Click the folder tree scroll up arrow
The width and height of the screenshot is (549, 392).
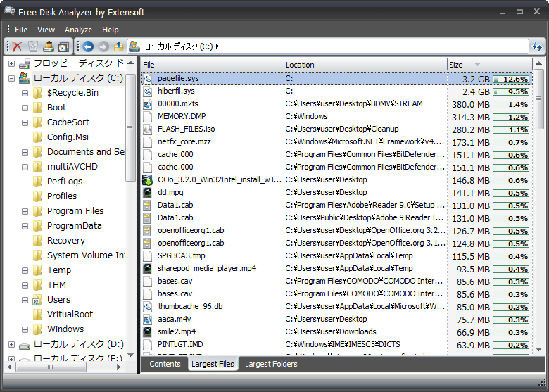click(131, 63)
